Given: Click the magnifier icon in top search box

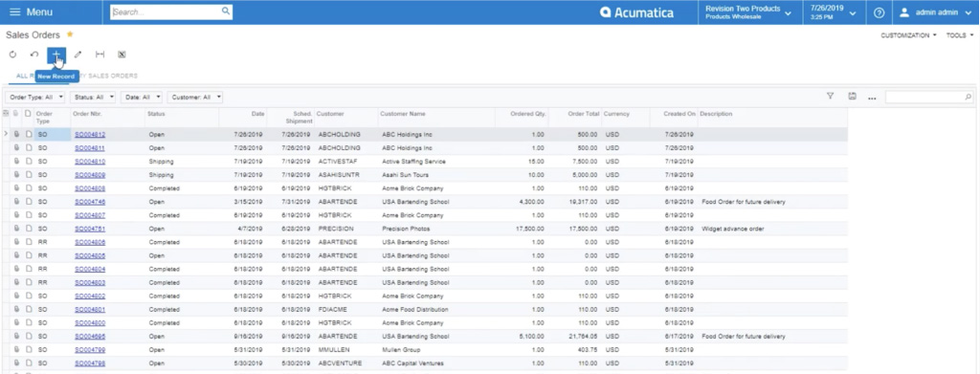Looking at the screenshot, I should (x=226, y=11).
